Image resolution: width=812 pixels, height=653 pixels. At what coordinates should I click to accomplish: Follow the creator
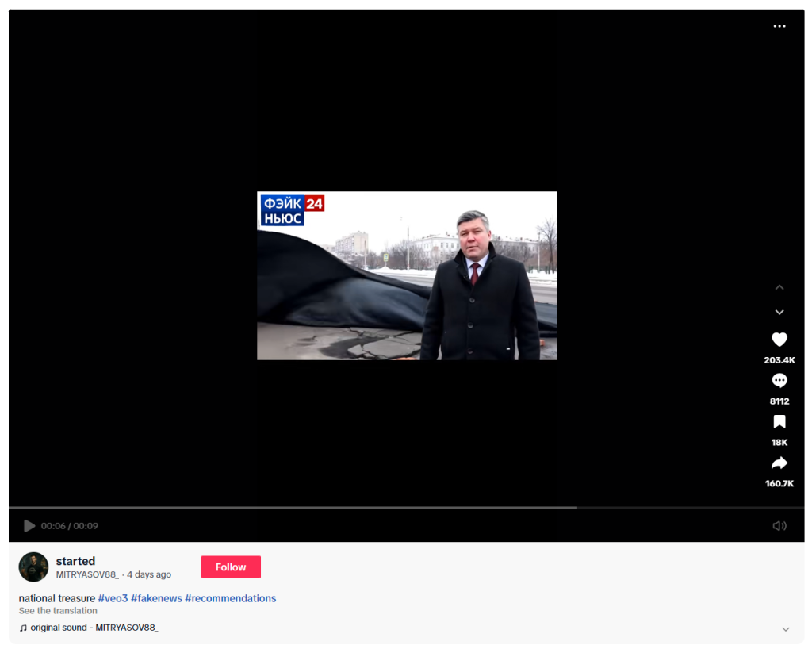click(231, 567)
